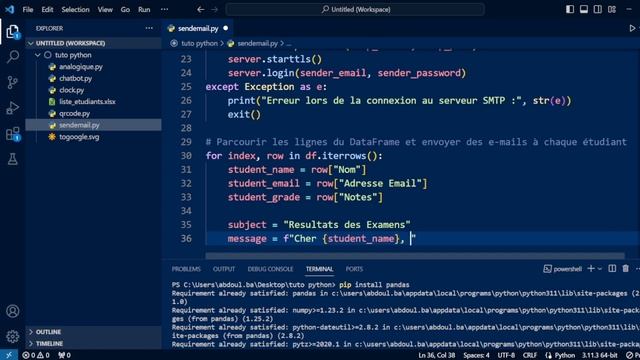
Task: Change Spaces: 4 indentation setting
Action: point(476,355)
